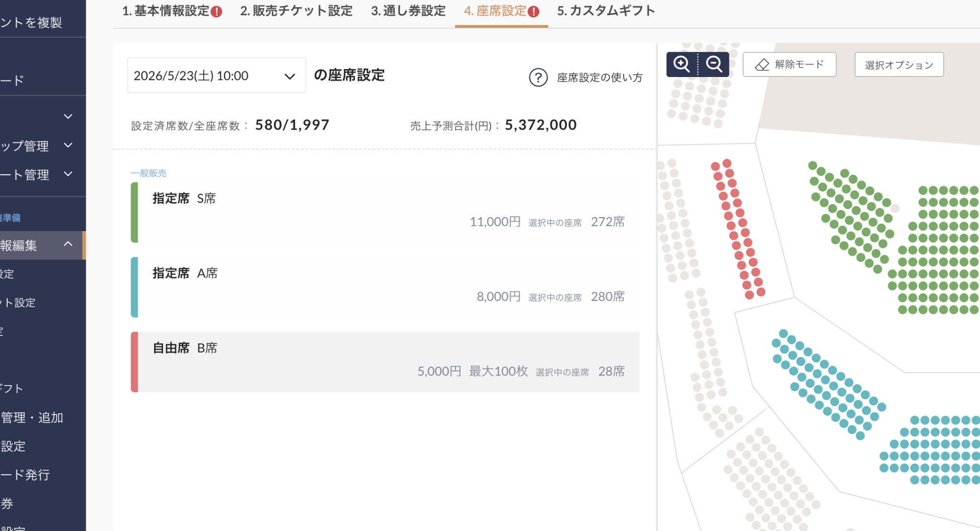
Task: Select a teal A席 seat dot
Action: (x=783, y=333)
